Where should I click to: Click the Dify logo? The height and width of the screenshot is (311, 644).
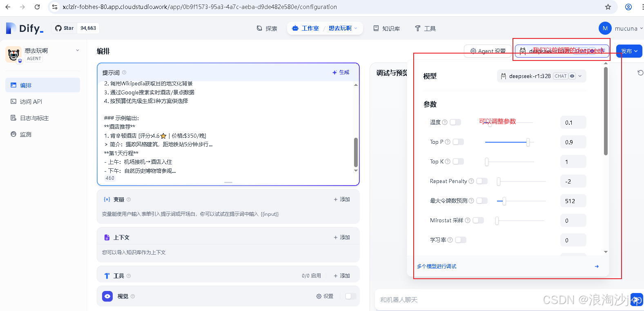pyautogui.click(x=25, y=28)
